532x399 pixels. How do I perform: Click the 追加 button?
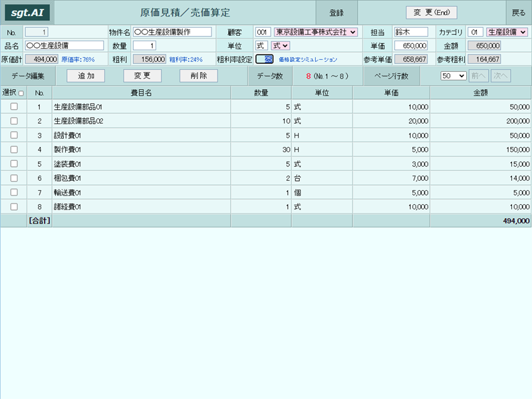click(86, 76)
